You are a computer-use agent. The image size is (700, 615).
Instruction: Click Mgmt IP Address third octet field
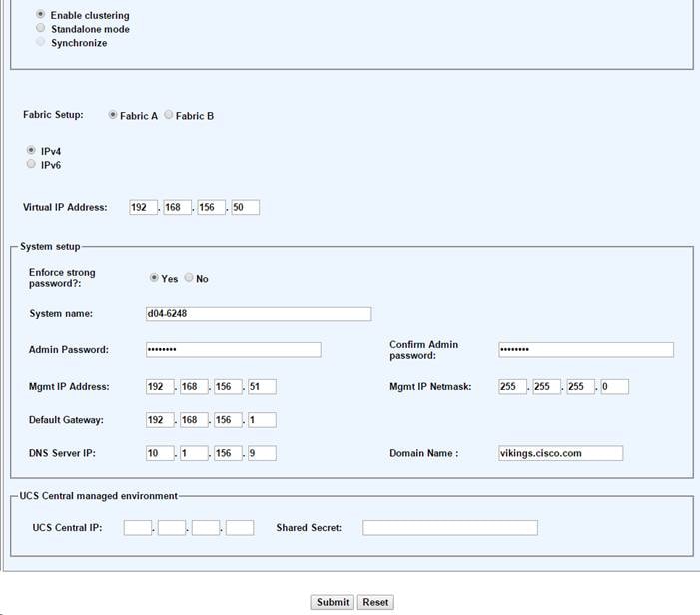tap(228, 387)
